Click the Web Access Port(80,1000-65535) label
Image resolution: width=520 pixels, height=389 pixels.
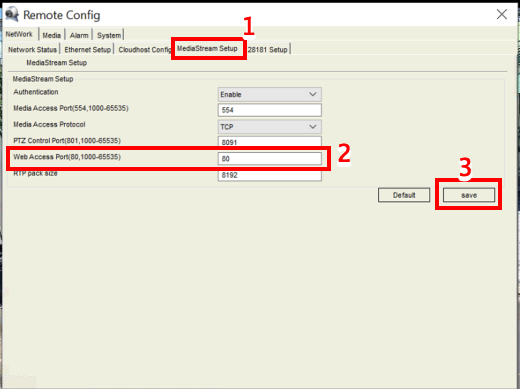click(67, 157)
